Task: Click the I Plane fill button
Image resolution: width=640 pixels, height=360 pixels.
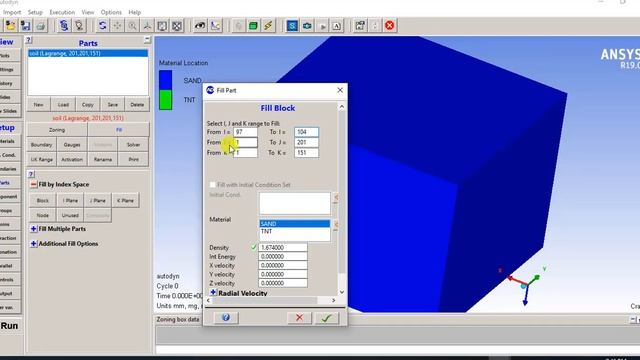Action: [70, 200]
